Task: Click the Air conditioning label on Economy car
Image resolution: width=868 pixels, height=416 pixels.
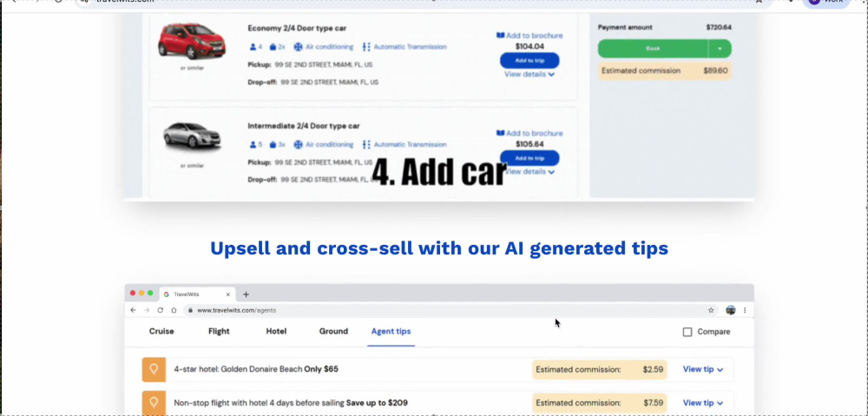Action: coord(329,47)
